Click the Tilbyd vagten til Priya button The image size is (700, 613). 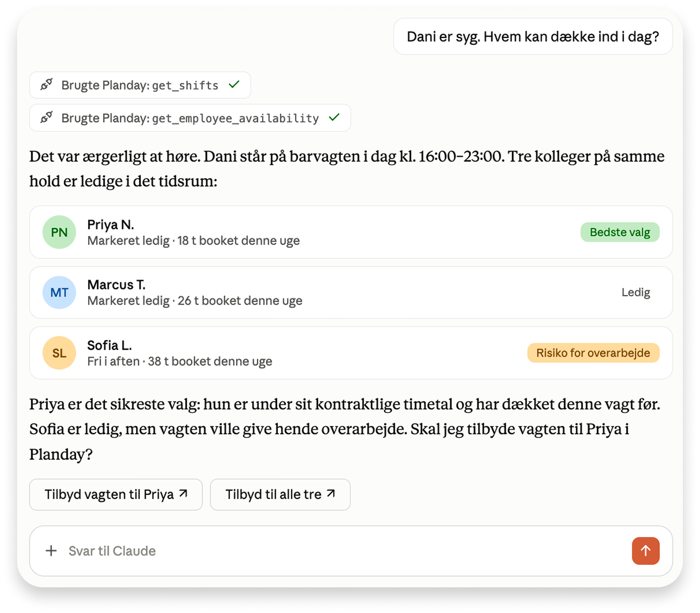click(116, 495)
